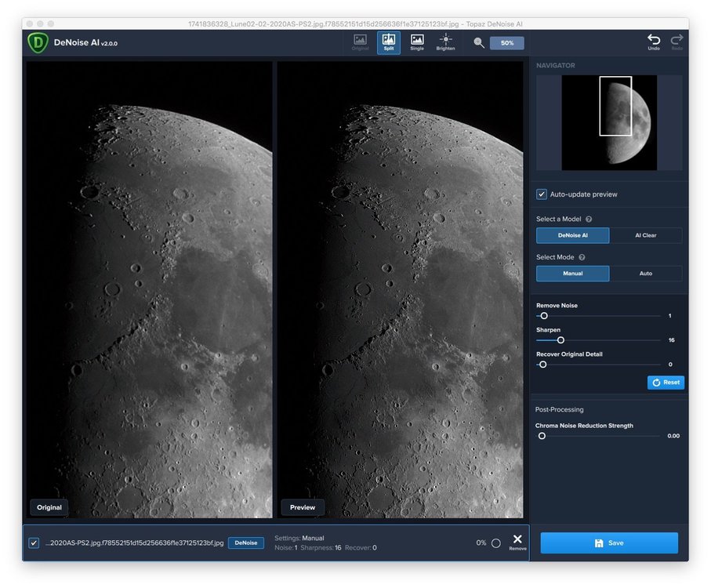This screenshot has height=588, width=711.
Task: Save the processed image
Action: coord(609,543)
